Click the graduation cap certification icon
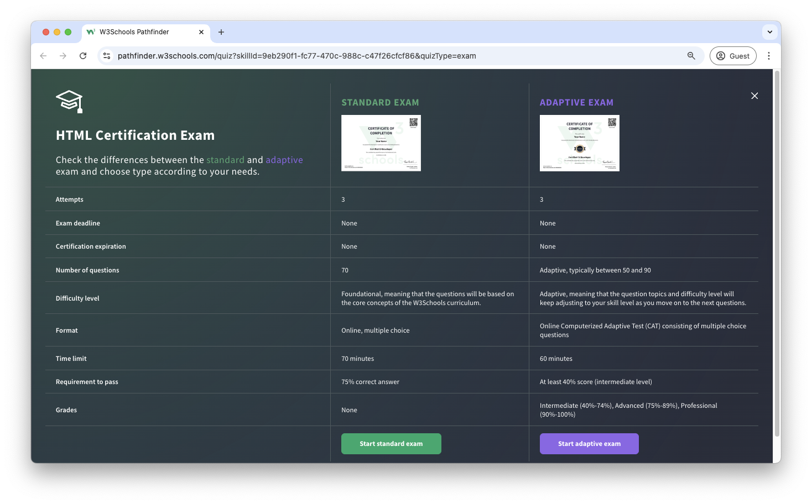The image size is (812, 504). pos(70,102)
